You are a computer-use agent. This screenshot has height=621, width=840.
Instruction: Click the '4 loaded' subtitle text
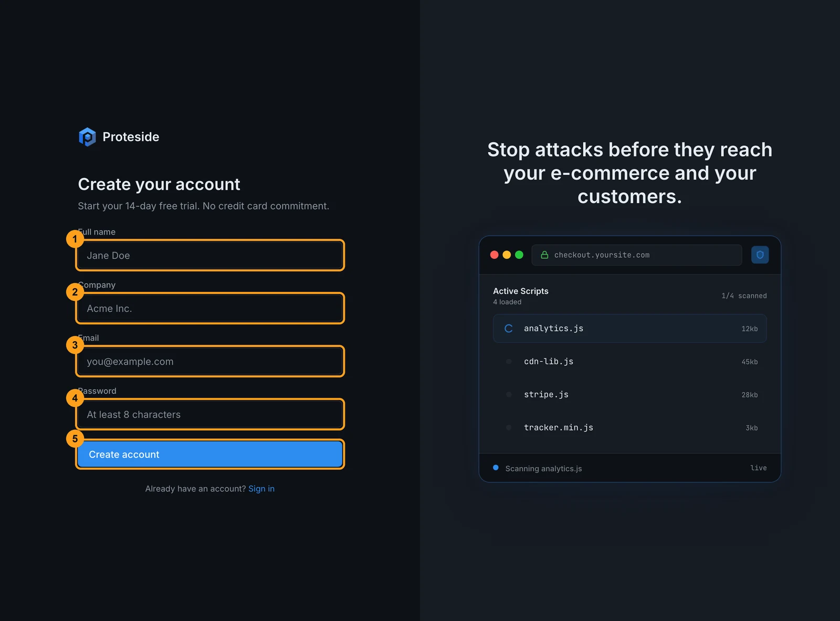tap(507, 302)
